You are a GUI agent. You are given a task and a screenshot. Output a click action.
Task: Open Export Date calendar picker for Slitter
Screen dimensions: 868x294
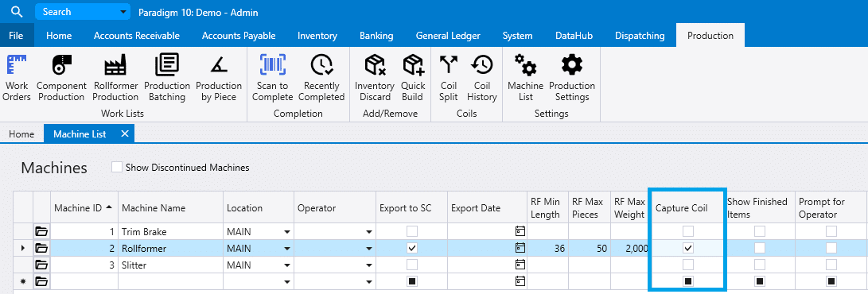click(520, 265)
